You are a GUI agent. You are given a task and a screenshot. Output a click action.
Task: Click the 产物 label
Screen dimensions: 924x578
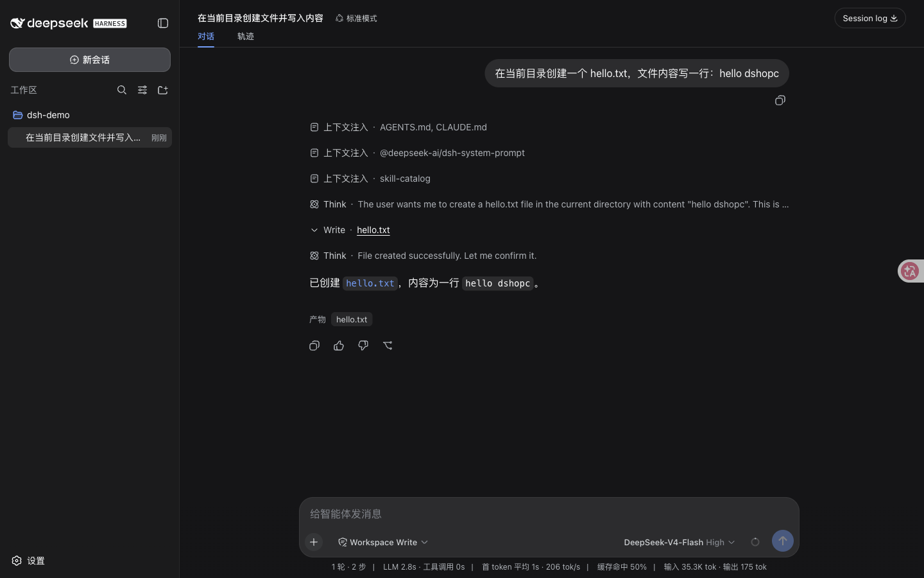tap(318, 319)
